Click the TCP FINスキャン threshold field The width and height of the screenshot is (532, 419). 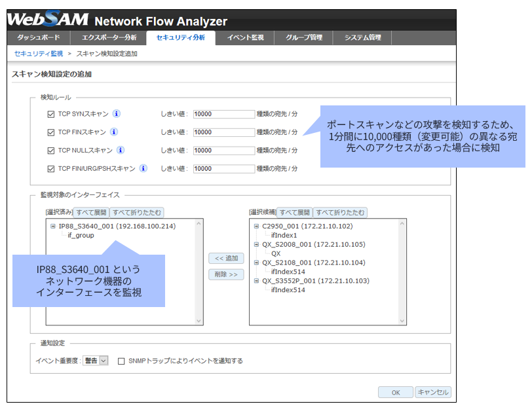click(x=224, y=132)
